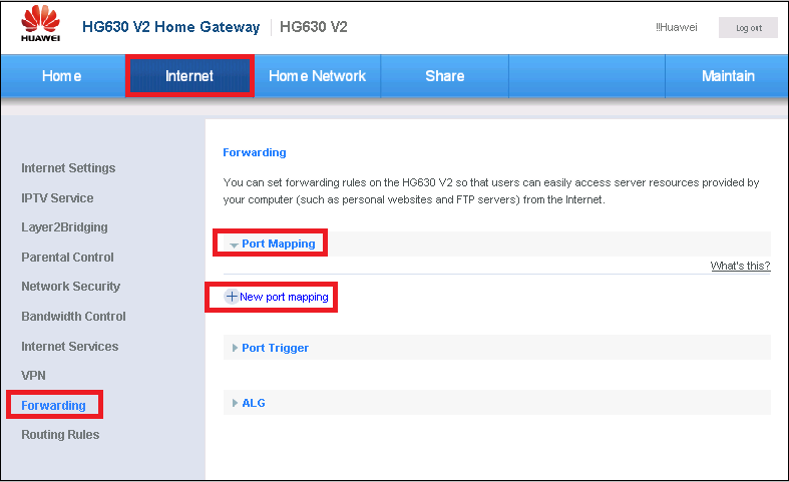Image resolution: width=789 pixels, height=482 pixels.
Task: Switch to the Internet tab
Action: click(x=189, y=76)
